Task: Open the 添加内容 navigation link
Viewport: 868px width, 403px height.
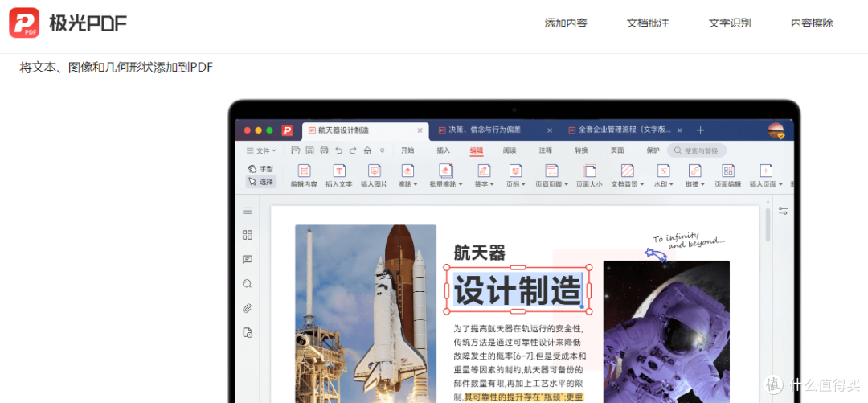Action: (x=566, y=23)
